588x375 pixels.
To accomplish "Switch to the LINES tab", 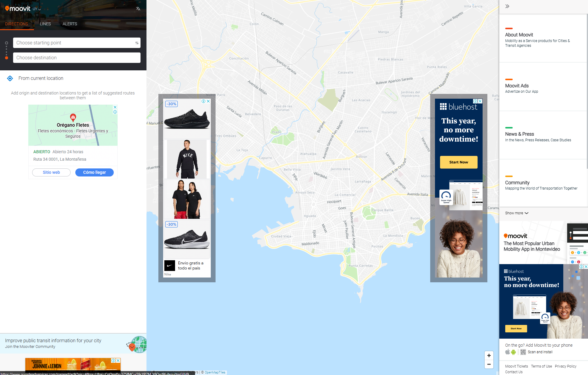I will (x=45, y=24).
